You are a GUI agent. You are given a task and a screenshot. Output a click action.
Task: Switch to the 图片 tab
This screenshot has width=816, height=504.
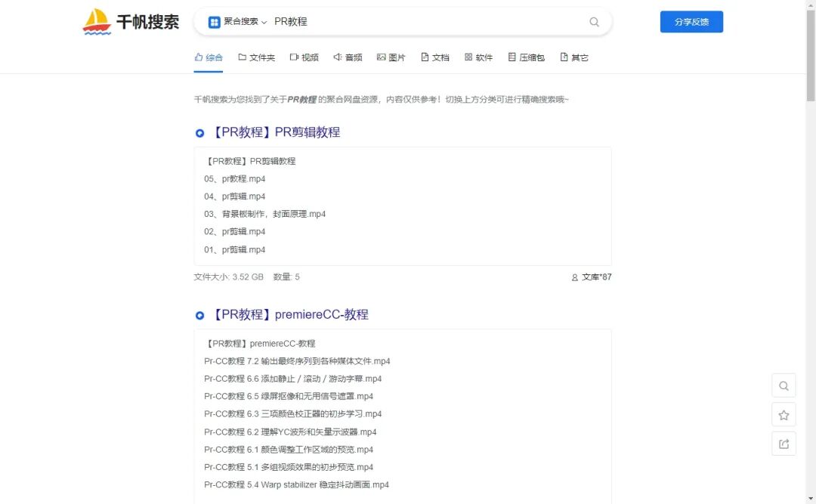pyautogui.click(x=391, y=57)
